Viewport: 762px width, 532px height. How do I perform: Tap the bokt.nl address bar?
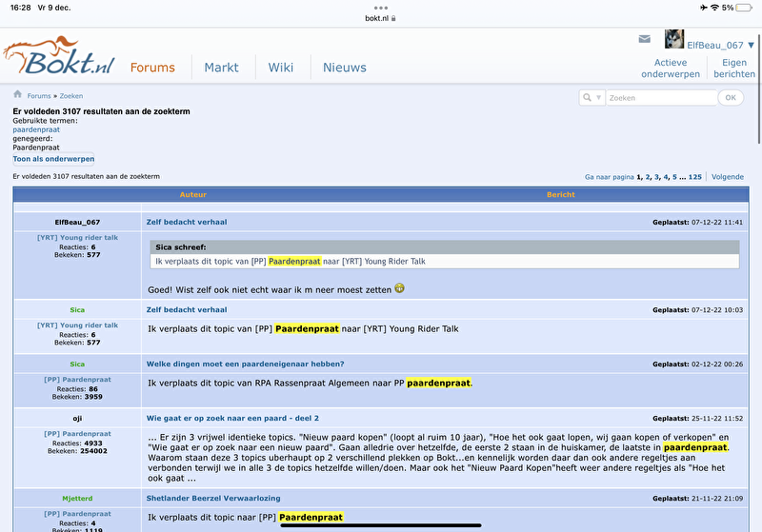click(x=380, y=18)
